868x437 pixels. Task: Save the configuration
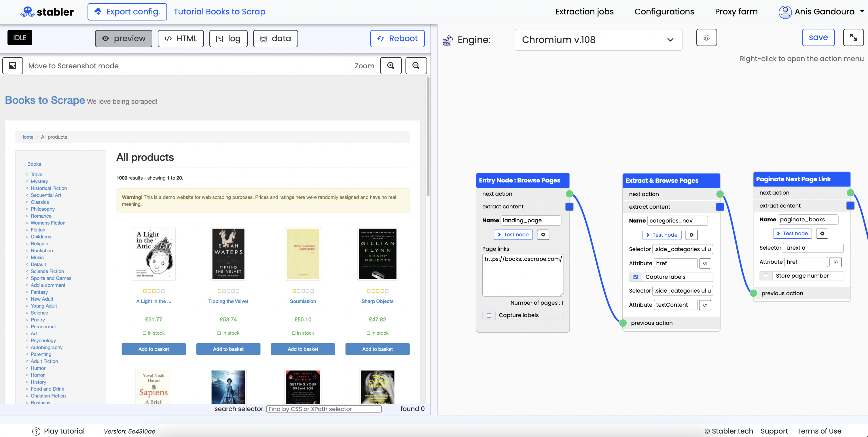pos(818,37)
